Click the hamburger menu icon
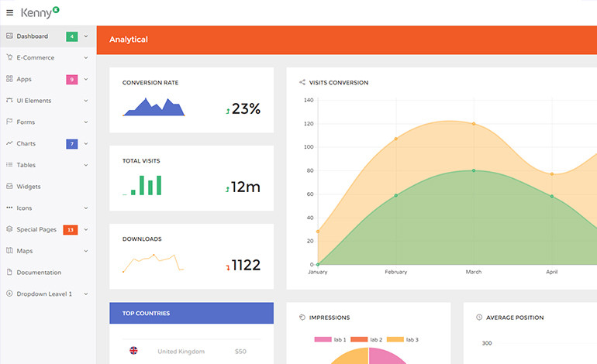Image resolution: width=597 pixels, height=364 pixels. tap(9, 12)
